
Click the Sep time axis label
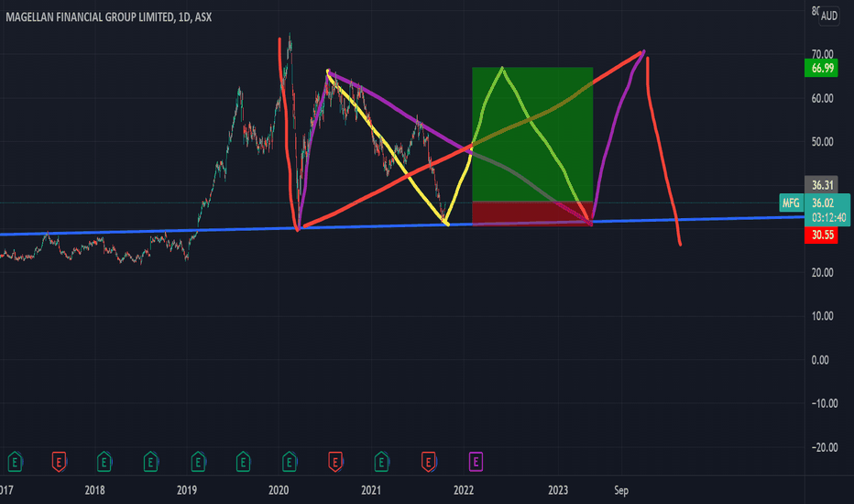coord(621,490)
